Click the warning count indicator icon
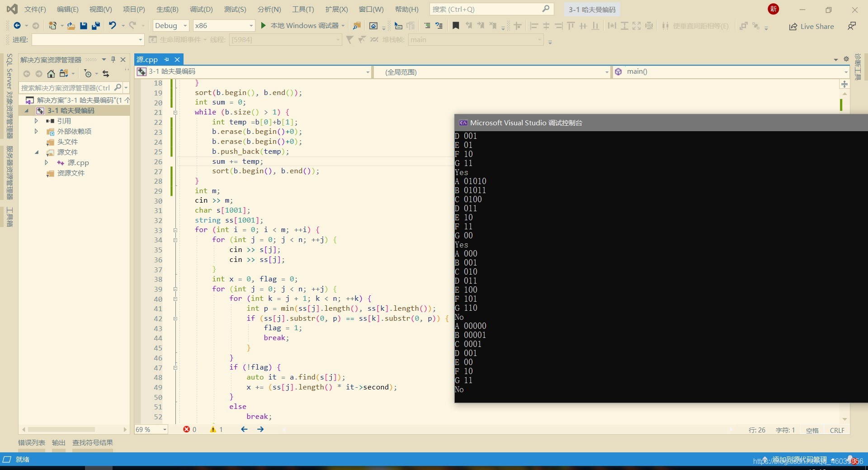This screenshot has height=470, width=868. coord(213,429)
